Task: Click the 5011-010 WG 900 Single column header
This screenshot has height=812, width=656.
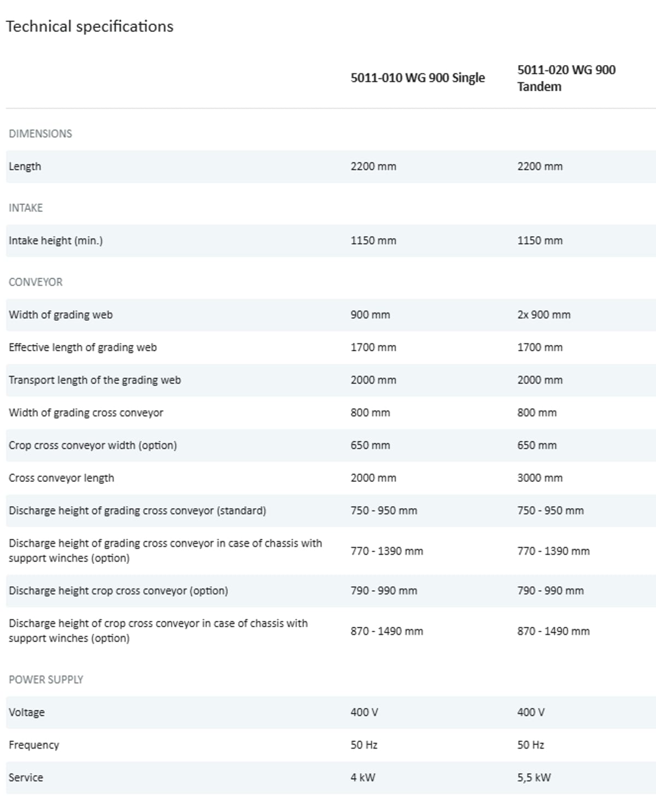Action: point(418,78)
